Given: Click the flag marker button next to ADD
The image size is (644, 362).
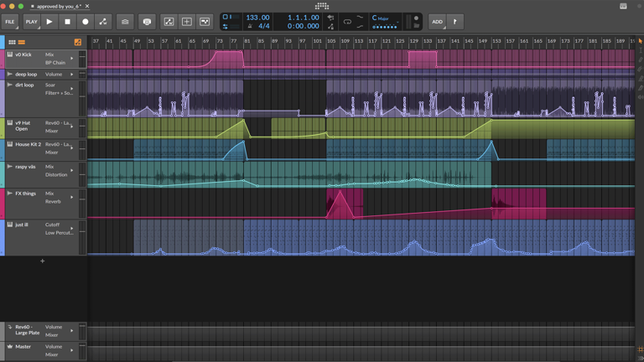Looking at the screenshot, I should click(455, 22).
